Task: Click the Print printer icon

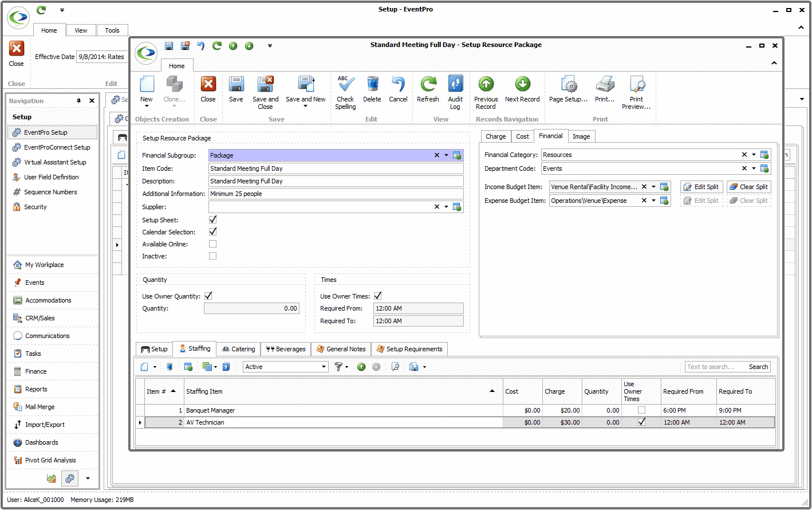Action: coord(605,84)
